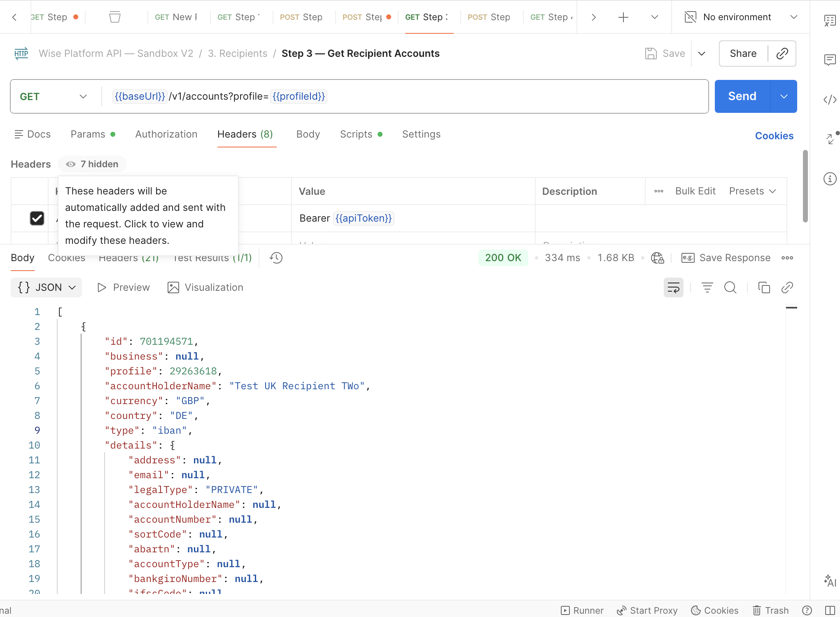Open a new tab with the plus icon
Viewport: 840px width, 617px height.
pyautogui.click(x=623, y=17)
